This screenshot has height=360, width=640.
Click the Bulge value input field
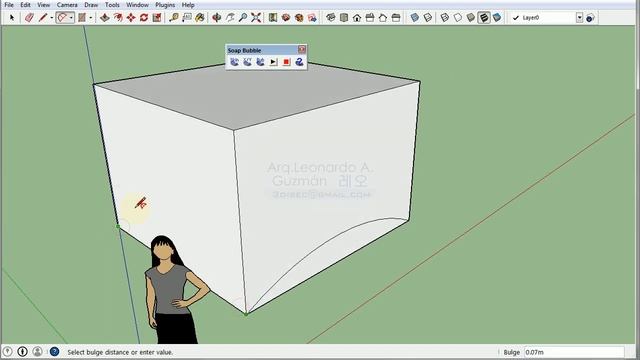click(x=574, y=352)
